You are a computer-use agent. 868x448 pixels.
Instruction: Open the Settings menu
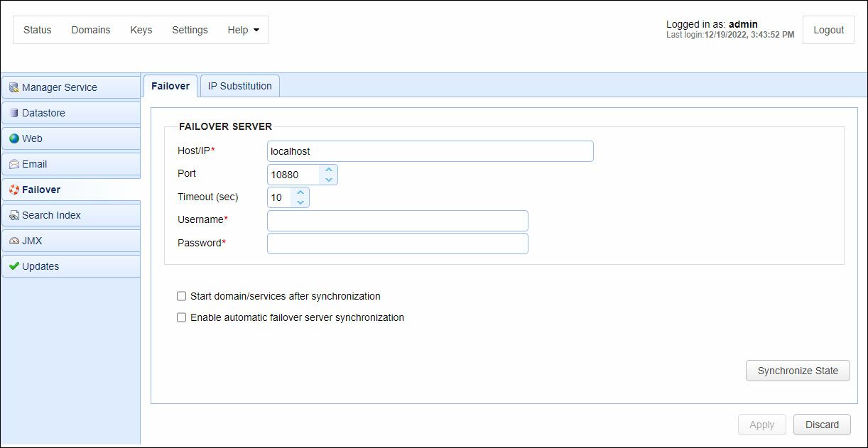(190, 30)
